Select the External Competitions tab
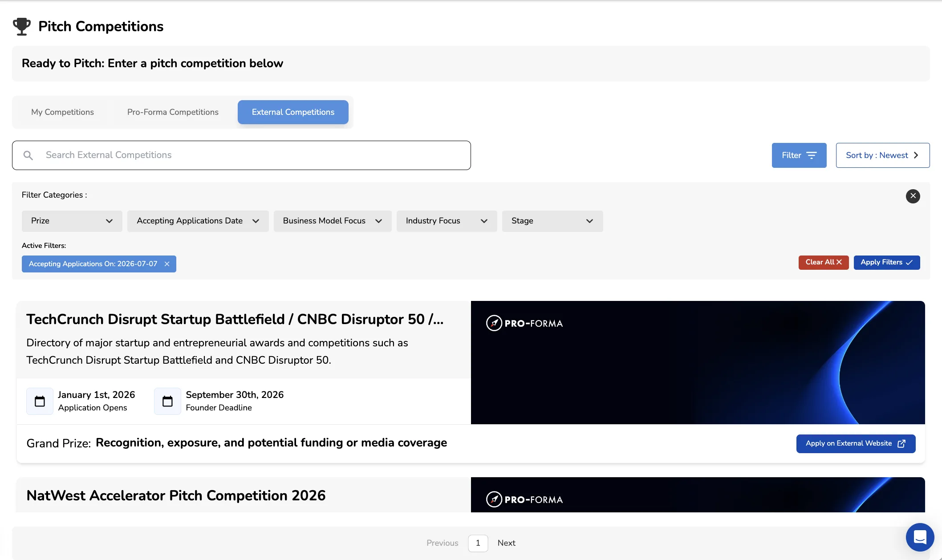Image resolution: width=942 pixels, height=560 pixels. (293, 112)
